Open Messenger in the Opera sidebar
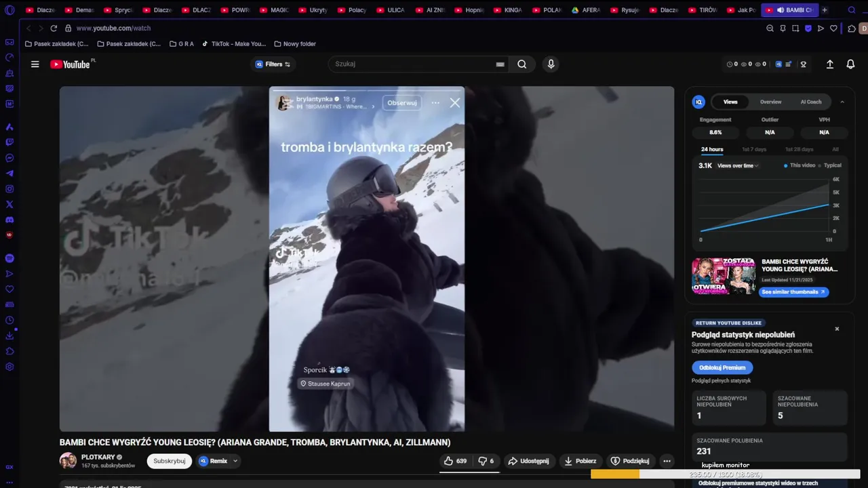868x488 pixels. tap(9, 158)
